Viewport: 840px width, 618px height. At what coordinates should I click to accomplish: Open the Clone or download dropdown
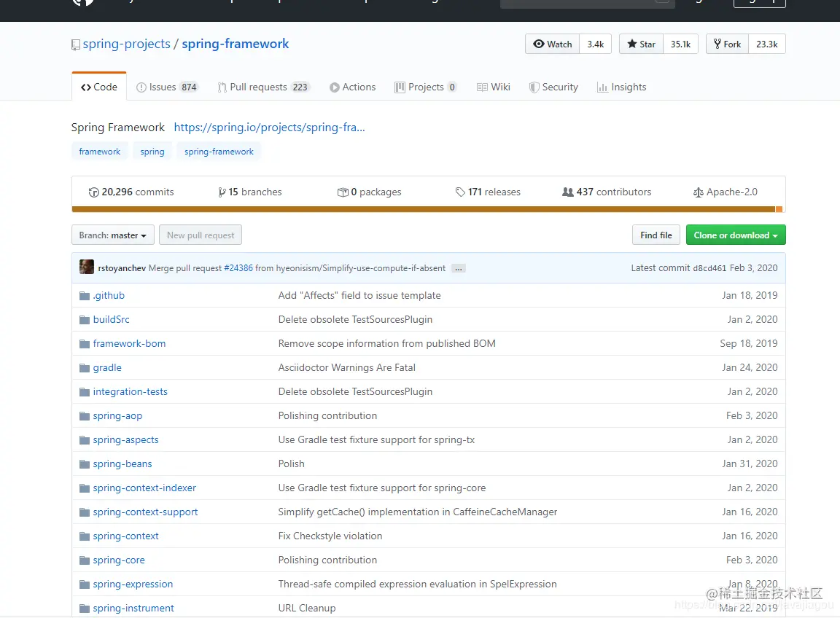(736, 235)
